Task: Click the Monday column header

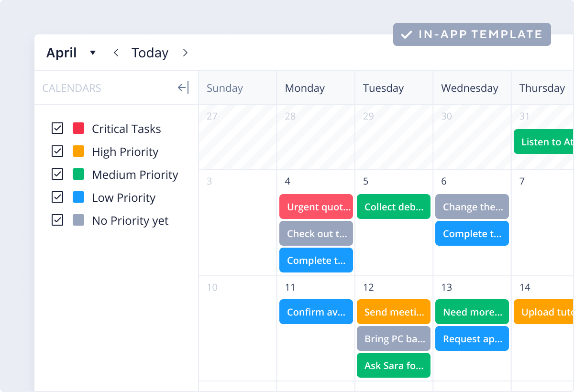Action: [305, 88]
